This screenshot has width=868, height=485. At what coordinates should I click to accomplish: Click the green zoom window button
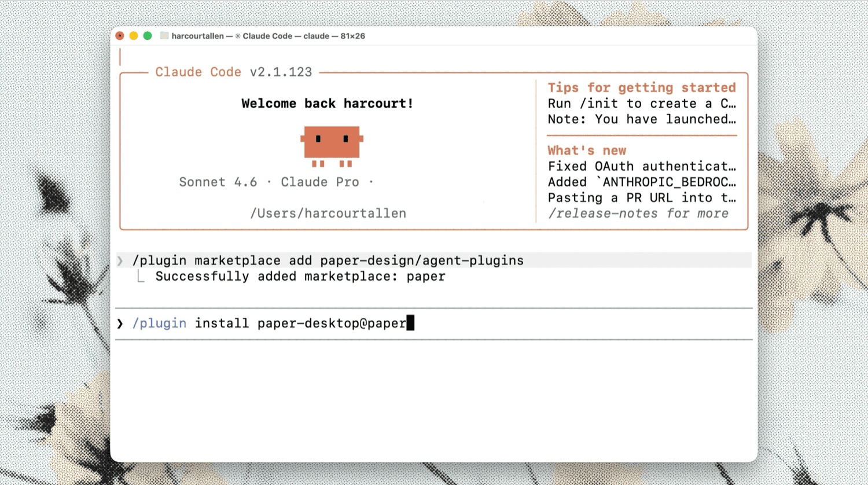[x=148, y=36]
